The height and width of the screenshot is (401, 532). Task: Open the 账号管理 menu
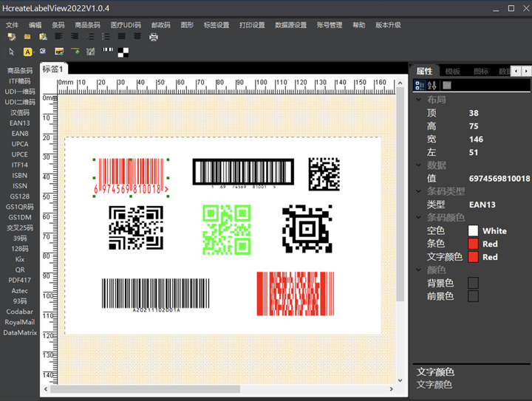click(x=330, y=25)
